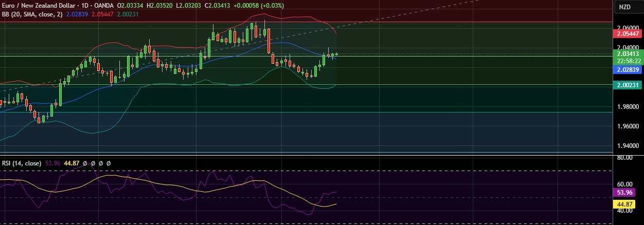Click the 80.00 tick on RSI axis
The image size is (644, 225).
pos(624,158)
